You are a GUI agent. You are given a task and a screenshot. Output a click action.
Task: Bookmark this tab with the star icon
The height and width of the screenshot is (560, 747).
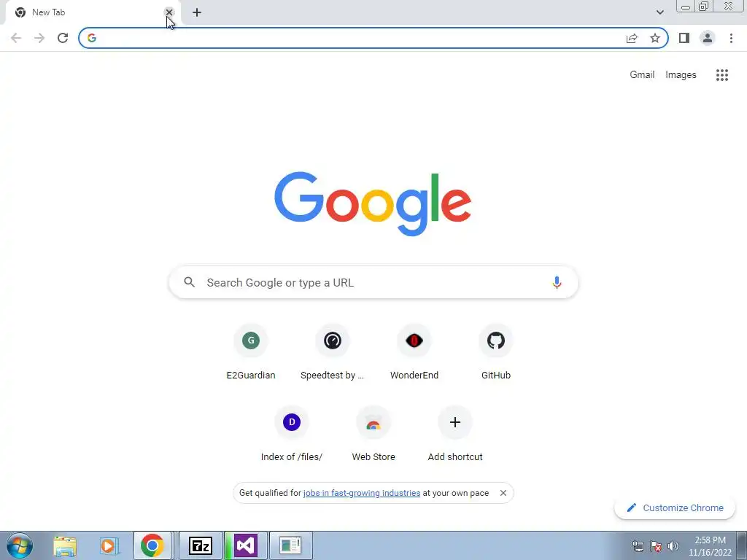pyautogui.click(x=655, y=38)
